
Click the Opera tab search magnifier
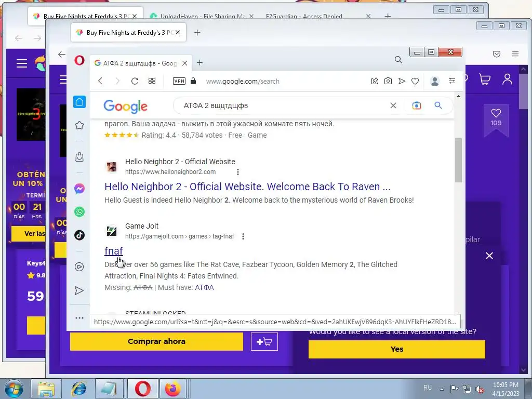pyautogui.click(x=398, y=60)
